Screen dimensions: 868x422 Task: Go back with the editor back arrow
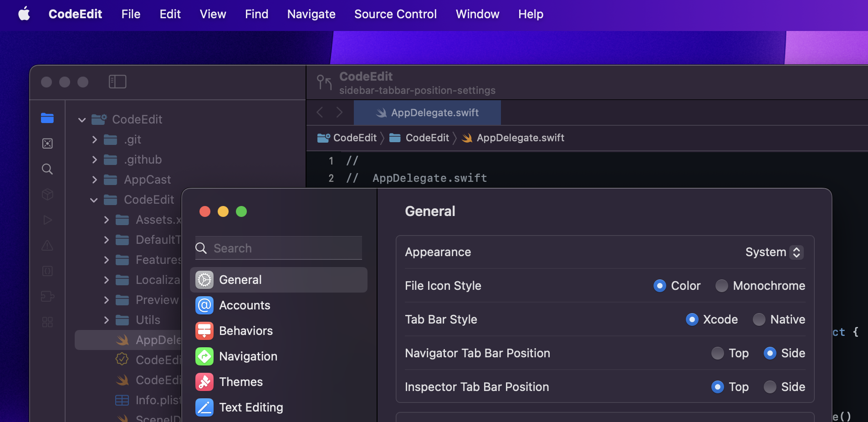tap(320, 113)
